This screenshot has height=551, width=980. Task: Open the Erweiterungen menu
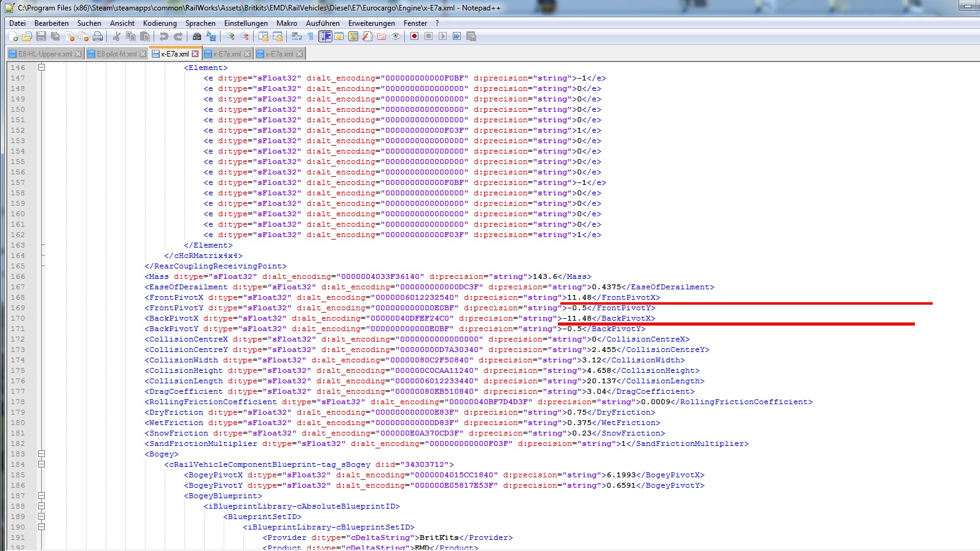pyautogui.click(x=371, y=23)
